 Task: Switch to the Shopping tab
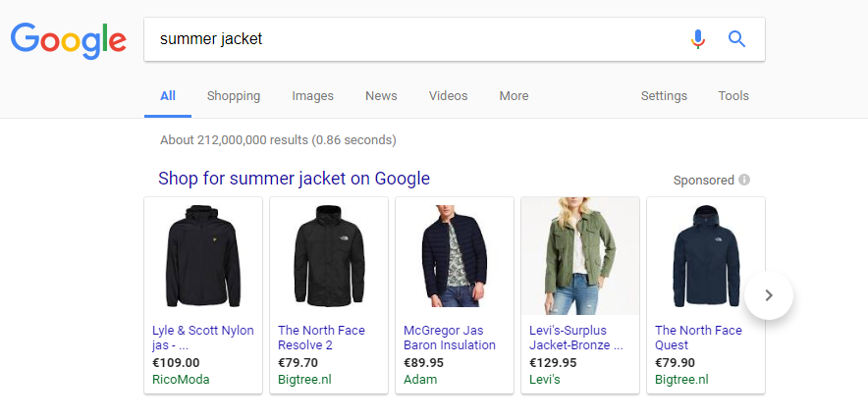[233, 96]
